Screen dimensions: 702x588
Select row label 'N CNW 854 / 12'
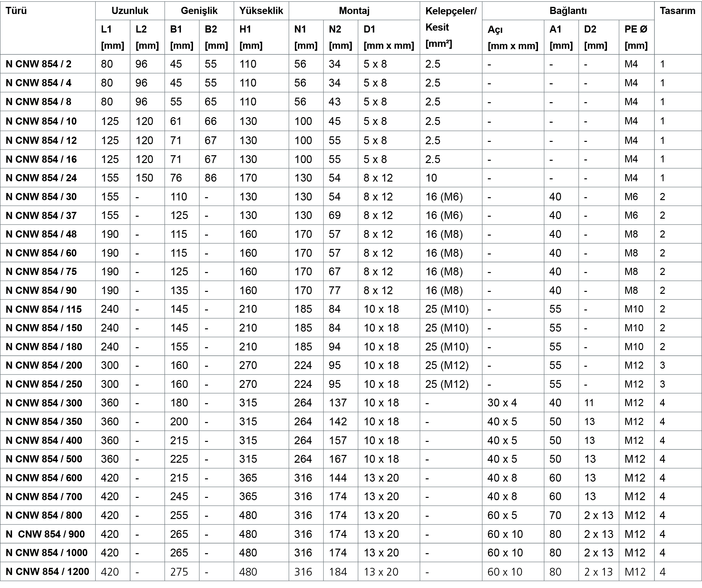(x=41, y=140)
